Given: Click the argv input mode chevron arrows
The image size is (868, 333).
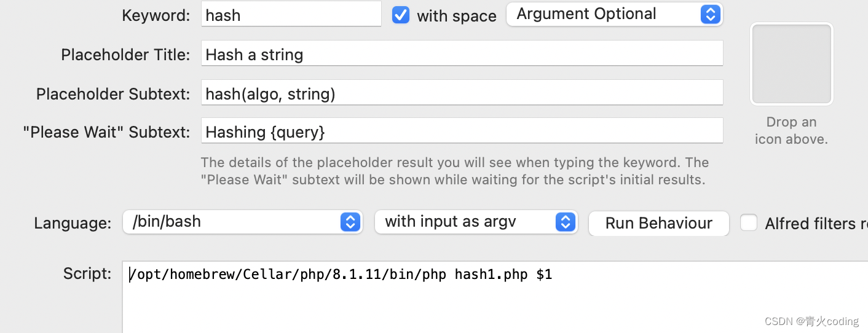Looking at the screenshot, I should point(565,222).
